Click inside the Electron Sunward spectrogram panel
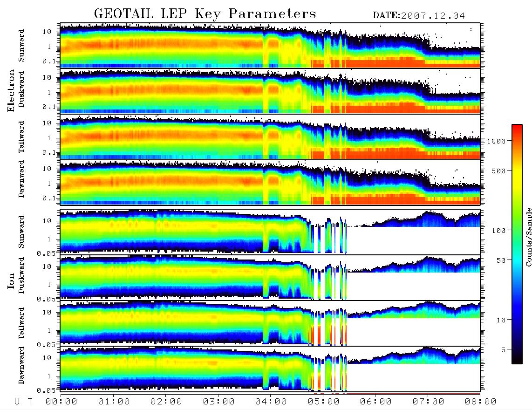532x410 pixels. pyautogui.click(x=270, y=46)
